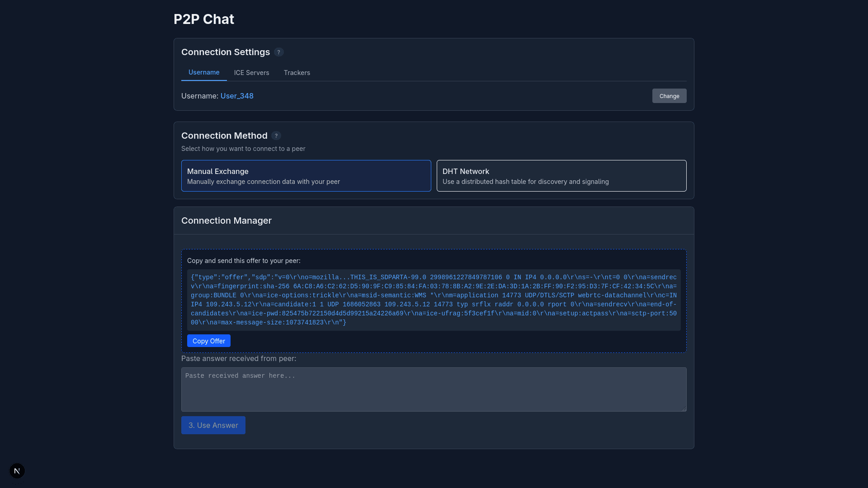
Task: Switch to the ICE Servers tab
Action: coord(251,73)
